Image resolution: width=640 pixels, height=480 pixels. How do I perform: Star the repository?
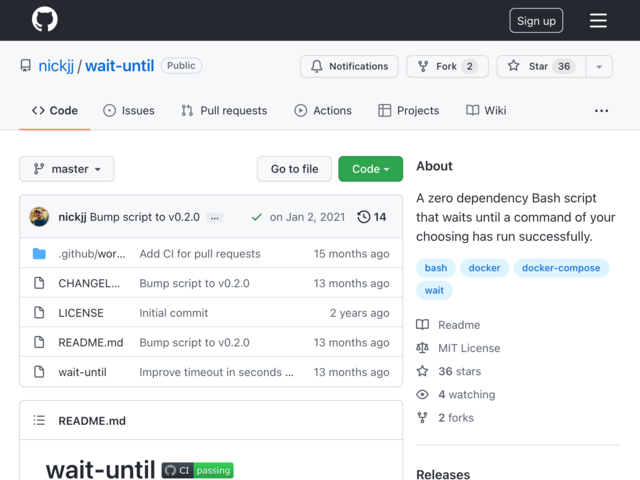(541, 66)
